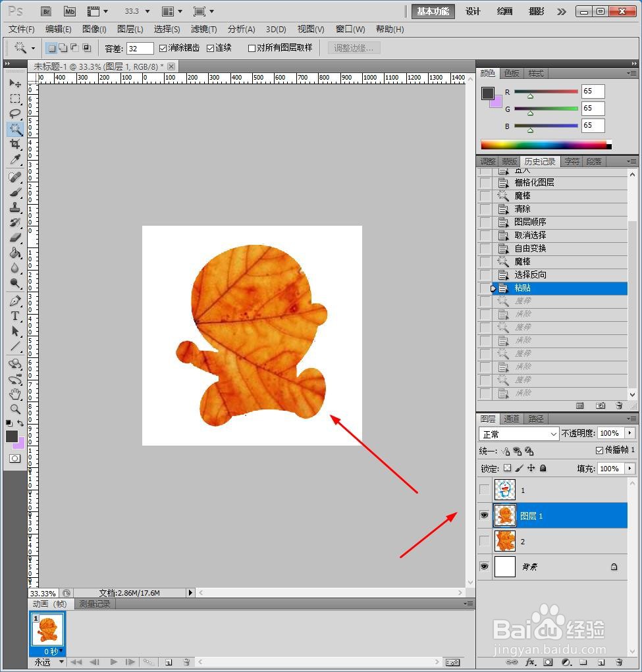Switch to the 色板 tab
The width and height of the screenshot is (642, 672).
(x=512, y=74)
